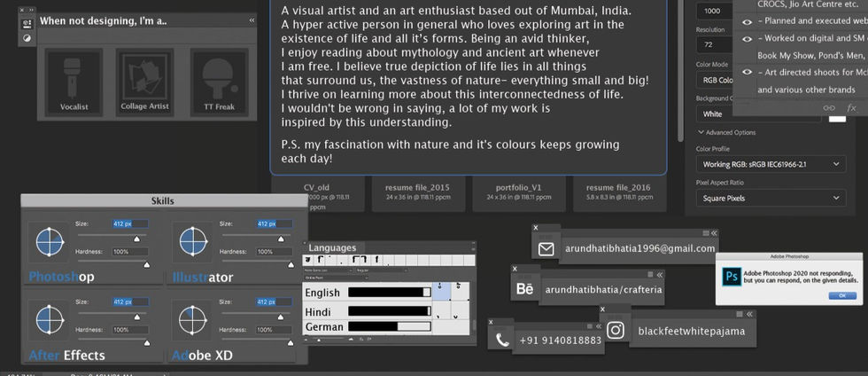Viewport: 868px width, 376px height.
Task: Click OK in the Photoshop dialog
Action: click(x=842, y=295)
